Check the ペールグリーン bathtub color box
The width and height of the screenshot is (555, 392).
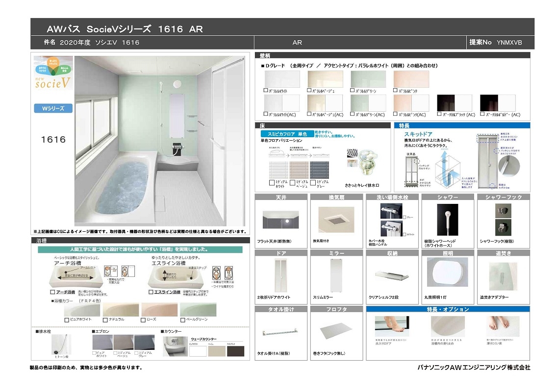(x=183, y=320)
